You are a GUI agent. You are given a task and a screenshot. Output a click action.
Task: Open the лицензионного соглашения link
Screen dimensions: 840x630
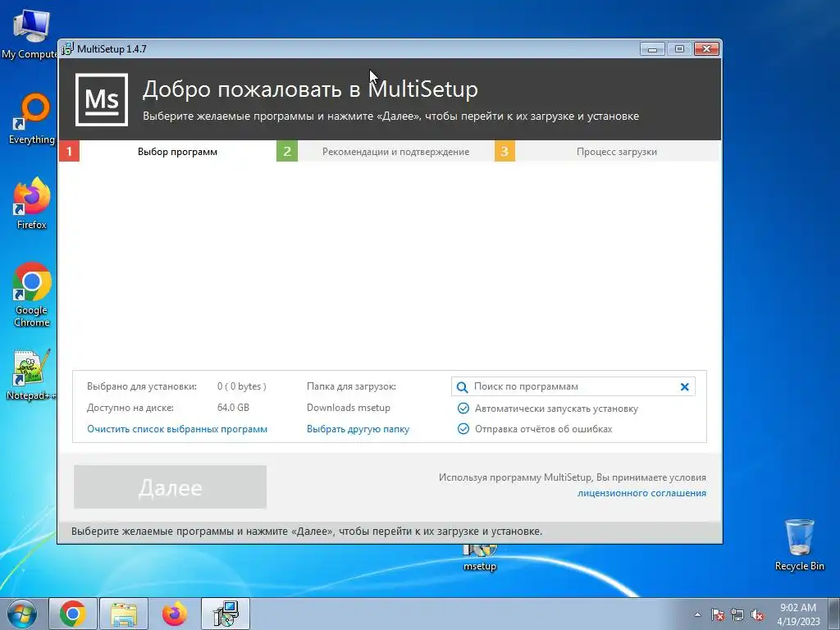point(641,493)
